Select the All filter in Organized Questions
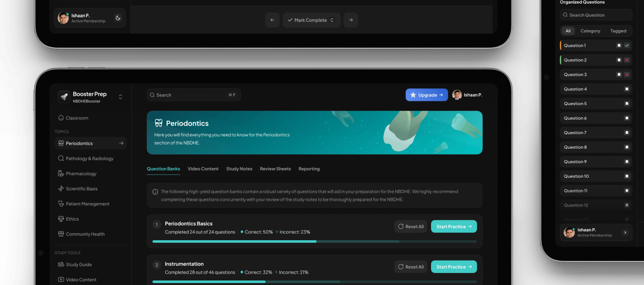Viewport: 644px width, 285px height. [568, 31]
